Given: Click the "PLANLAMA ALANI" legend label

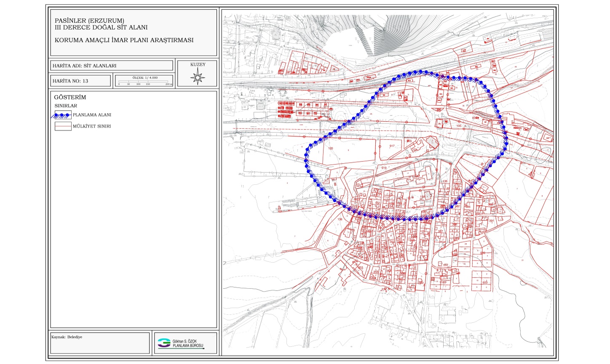Looking at the screenshot, I should tap(92, 115).
